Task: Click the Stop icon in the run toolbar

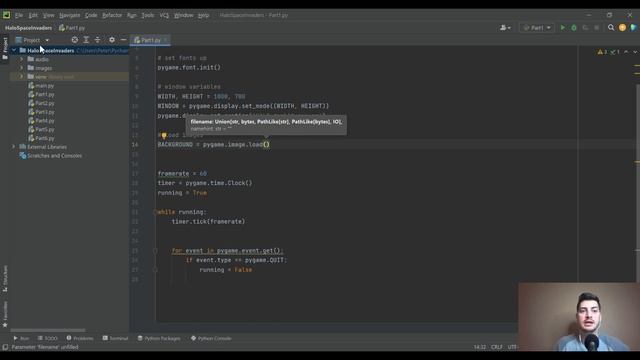Action: [597, 28]
